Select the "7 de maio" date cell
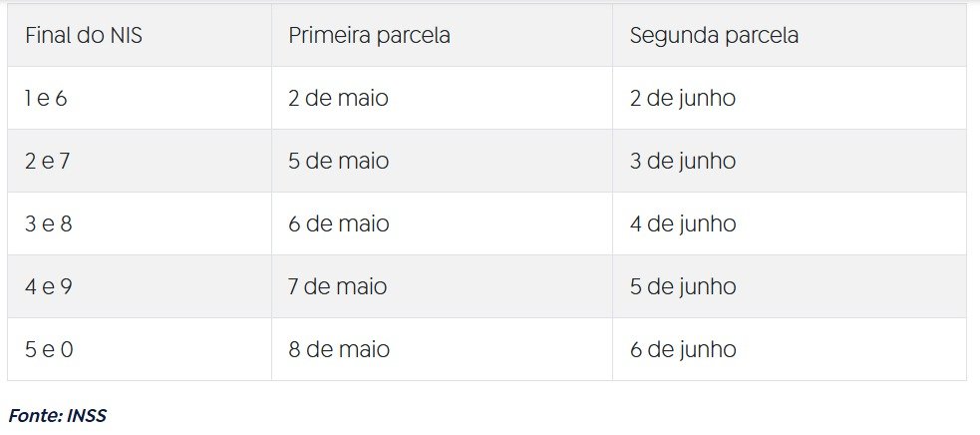The width and height of the screenshot is (980, 435). tap(338, 287)
